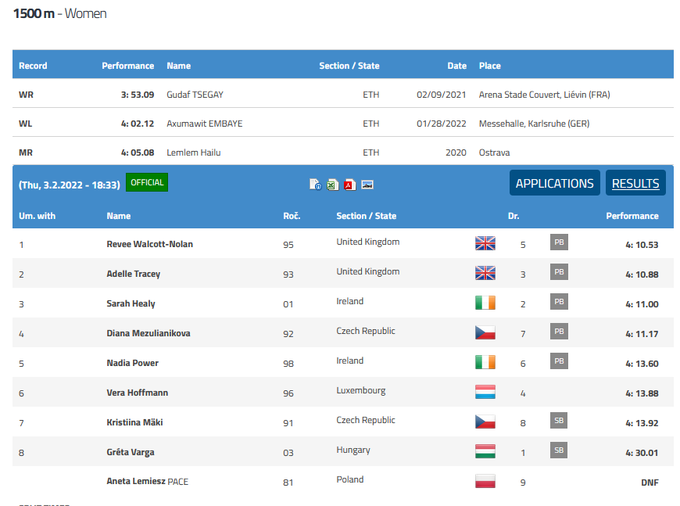Click Hungary in Gréta Varga's row
Image resolution: width=680 pixels, height=506 pixels.
(x=353, y=450)
